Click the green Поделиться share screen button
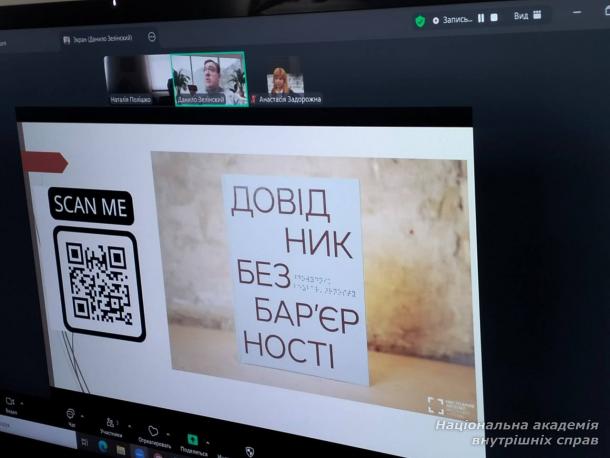 pos(193,443)
